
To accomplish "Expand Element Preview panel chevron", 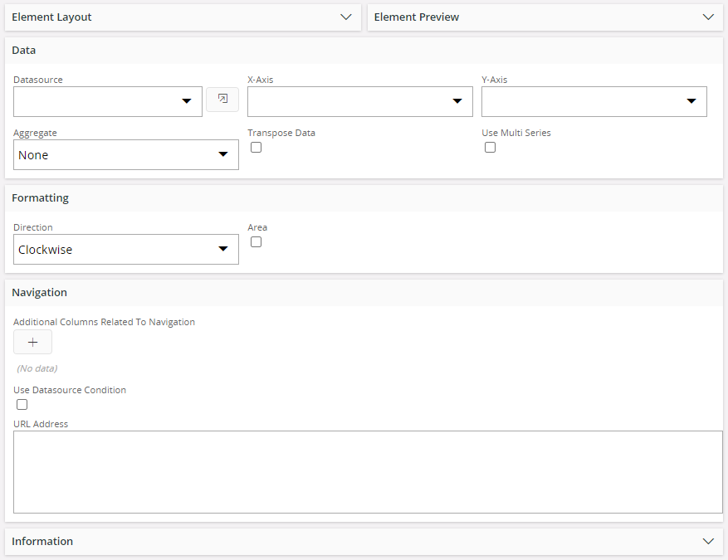I will click(x=708, y=17).
